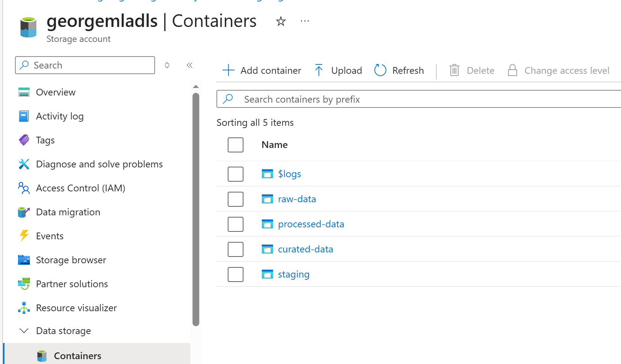The image size is (621, 364).
Task: Open the staging container link
Action: (x=294, y=274)
